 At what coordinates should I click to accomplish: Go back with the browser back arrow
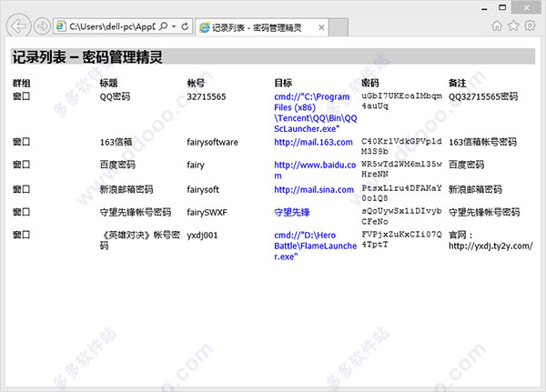18,25
